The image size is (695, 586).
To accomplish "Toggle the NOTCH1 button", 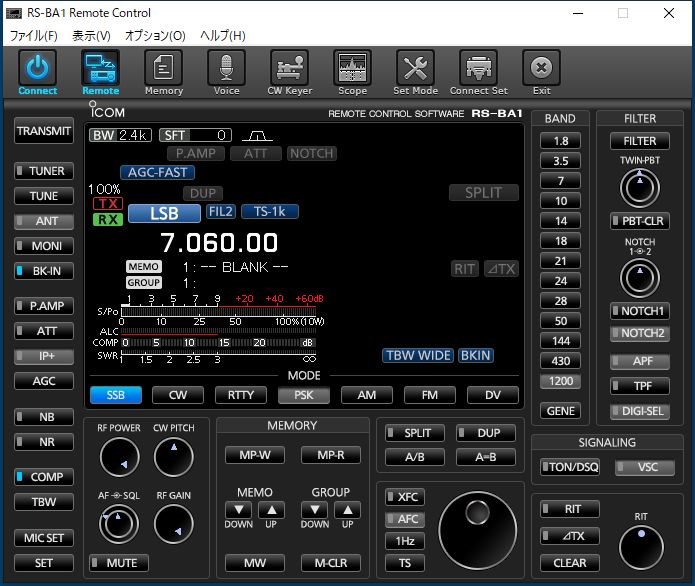I will (640, 311).
